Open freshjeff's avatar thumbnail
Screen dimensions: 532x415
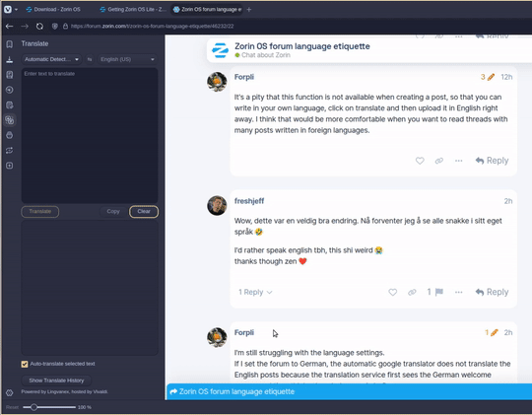coord(217,205)
